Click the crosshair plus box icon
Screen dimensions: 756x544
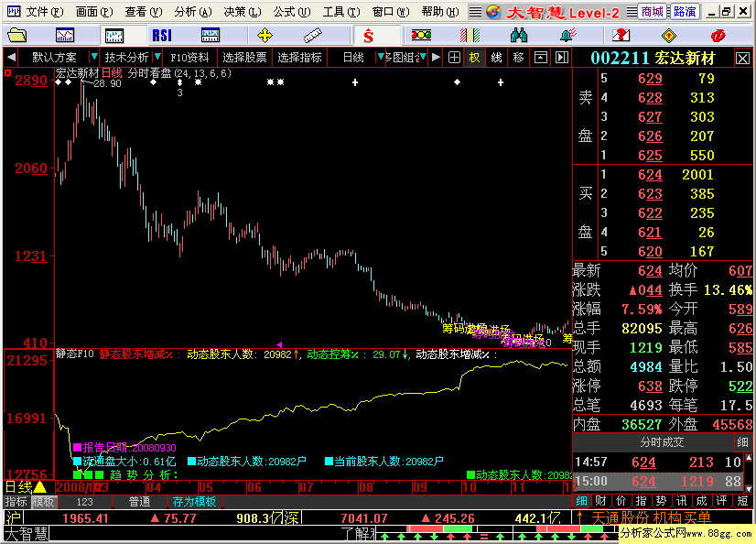tap(454, 58)
